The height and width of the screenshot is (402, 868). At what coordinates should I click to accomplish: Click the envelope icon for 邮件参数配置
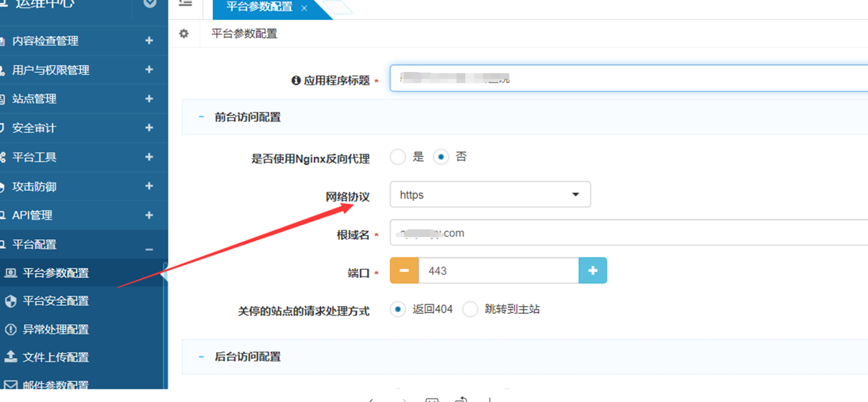coord(11,385)
